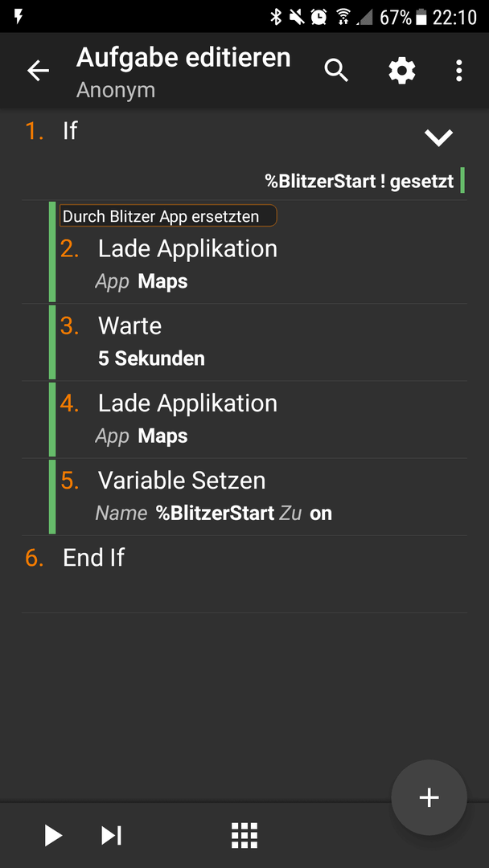Run the task with play button
489x868 pixels.
53,835
